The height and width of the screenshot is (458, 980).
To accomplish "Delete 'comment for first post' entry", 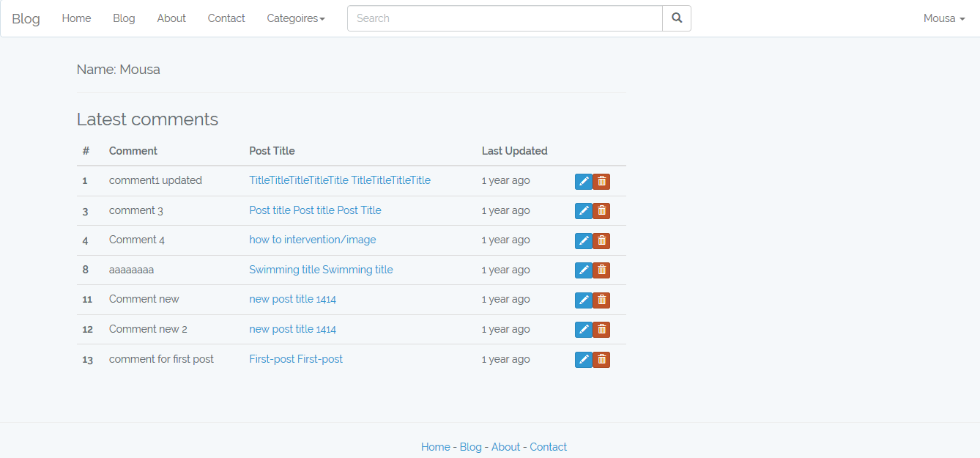I will 601,360.
